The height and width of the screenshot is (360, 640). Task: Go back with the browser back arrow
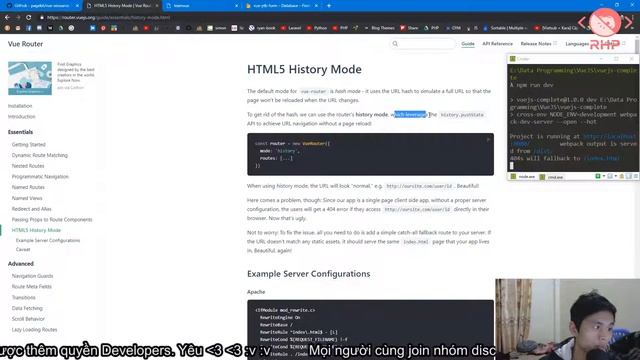click(x=7, y=18)
